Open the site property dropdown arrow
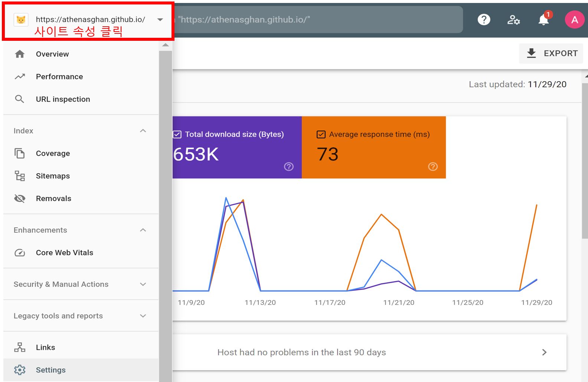This screenshot has width=588, height=382. pyautogui.click(x=160, y=20)
